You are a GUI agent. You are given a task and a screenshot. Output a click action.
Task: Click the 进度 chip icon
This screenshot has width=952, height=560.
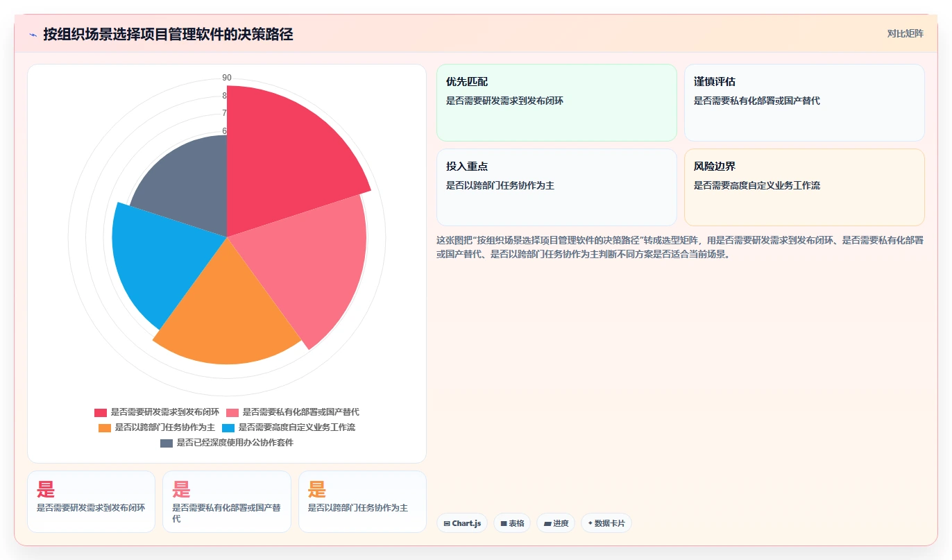point(547,524)
